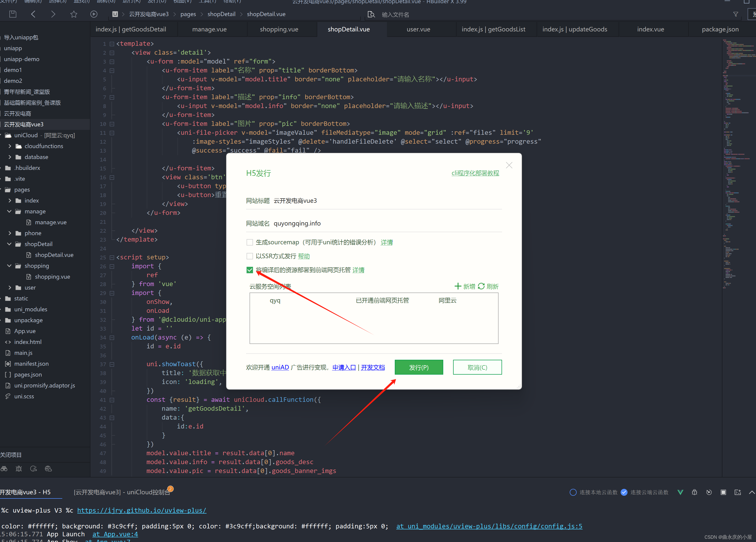Switch to the user.vue tab
Screen dimensions: 756x542
coord(418,29)
